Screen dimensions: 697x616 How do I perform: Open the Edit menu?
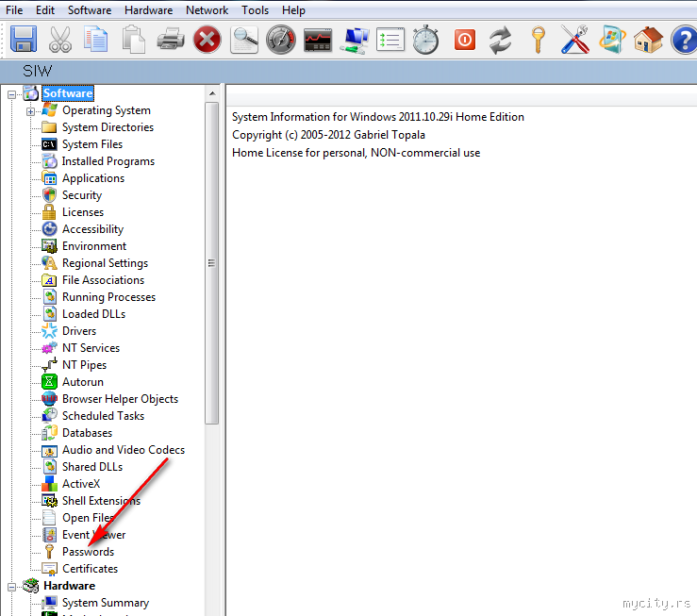pyautogui.click(x=45, y=9)
